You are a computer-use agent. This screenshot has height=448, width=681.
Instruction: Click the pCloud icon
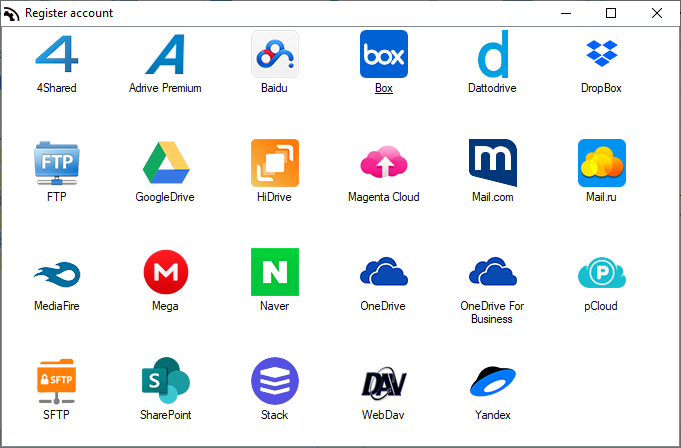click(x=601, y=272)
